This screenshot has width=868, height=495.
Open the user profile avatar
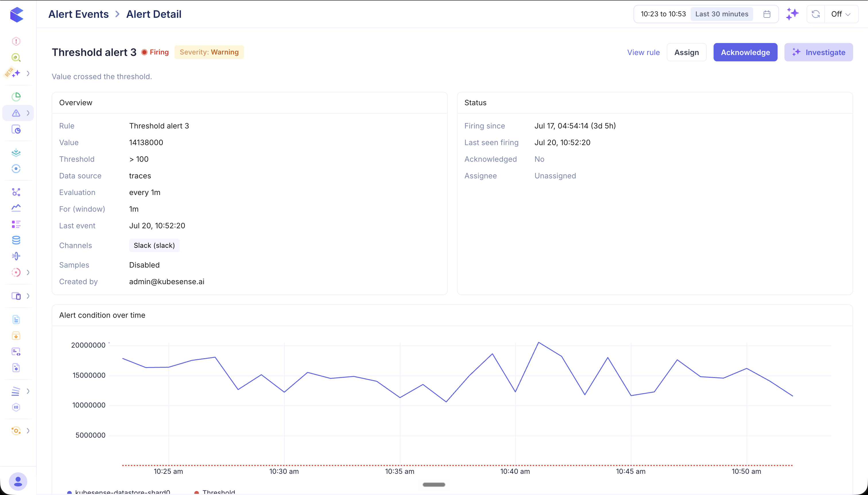[x=18, y=482]
